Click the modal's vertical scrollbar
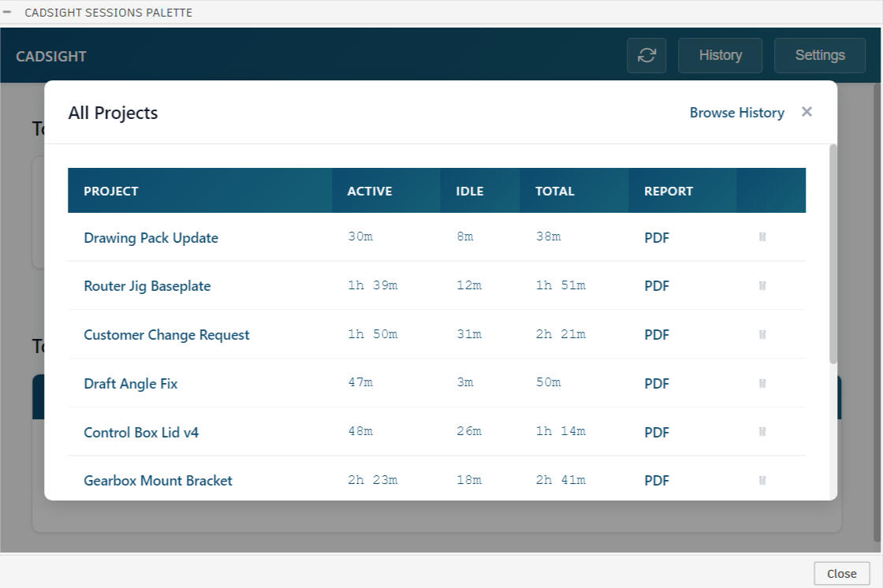 pos(833,254)
